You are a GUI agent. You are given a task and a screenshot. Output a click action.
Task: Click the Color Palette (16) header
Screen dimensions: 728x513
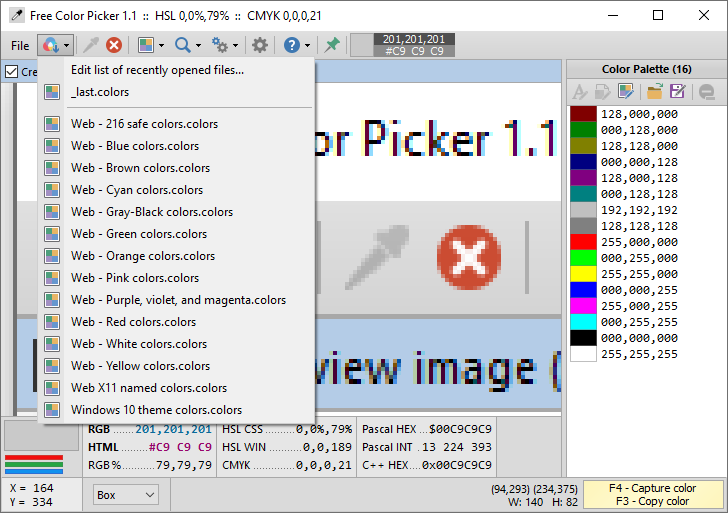pyautogui.click(x=646, y=69)
